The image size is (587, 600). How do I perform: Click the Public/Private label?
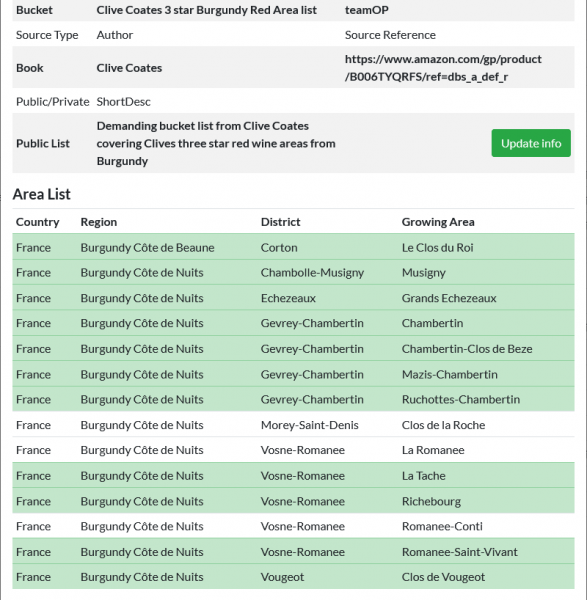coord(52,102)
